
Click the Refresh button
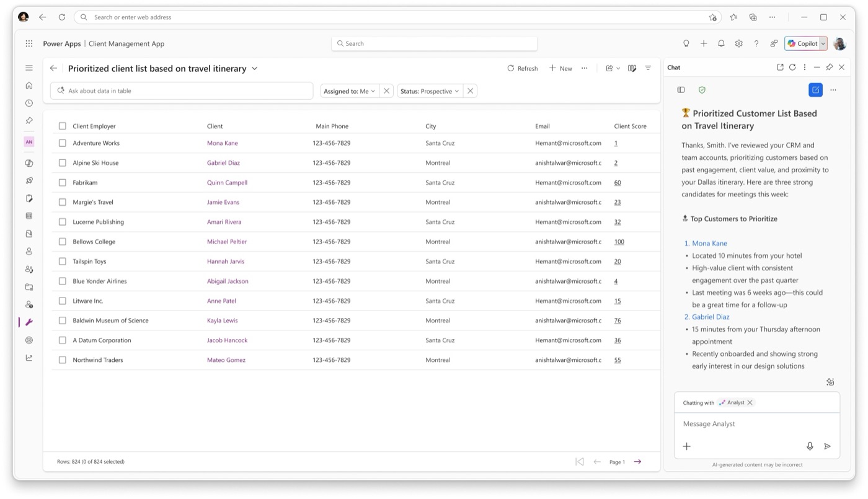523,68
